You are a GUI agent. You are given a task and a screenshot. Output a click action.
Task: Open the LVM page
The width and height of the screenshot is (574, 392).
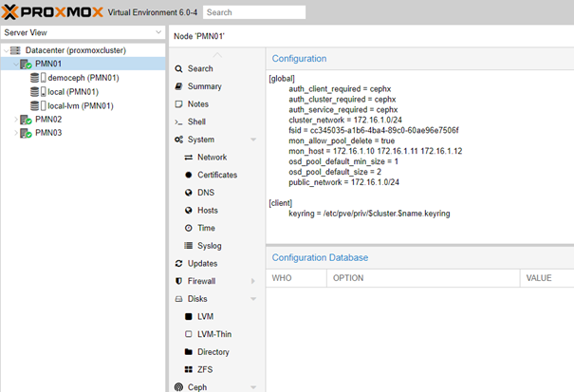(205, 316)
